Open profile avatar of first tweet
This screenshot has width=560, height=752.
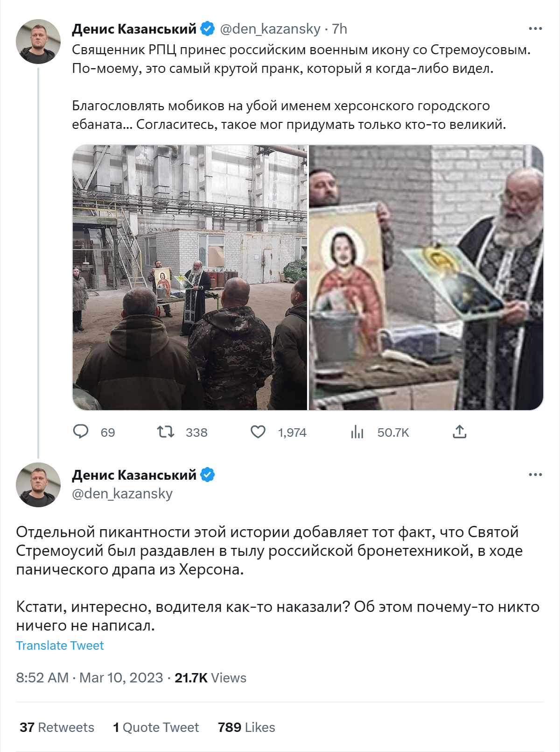[38, 42]
